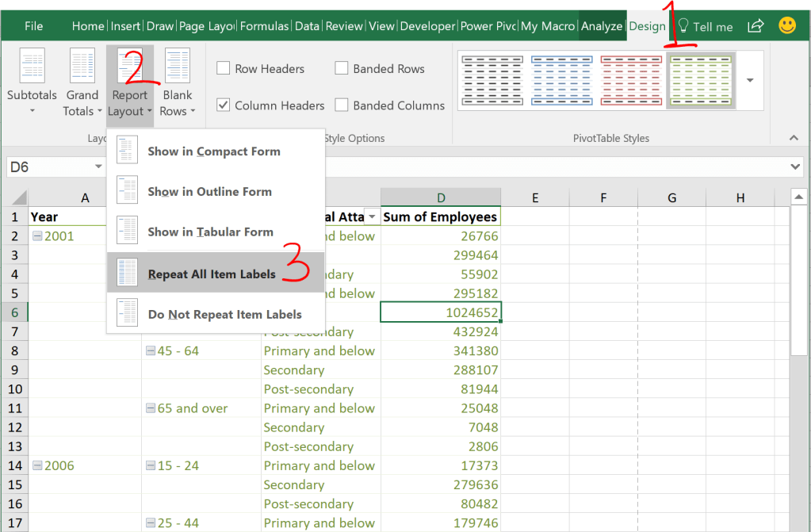Expand the PivotTable Styles gallery arrow
This screenshot has width=811, height=532.
pyautogui.click(x=748, y=79)
